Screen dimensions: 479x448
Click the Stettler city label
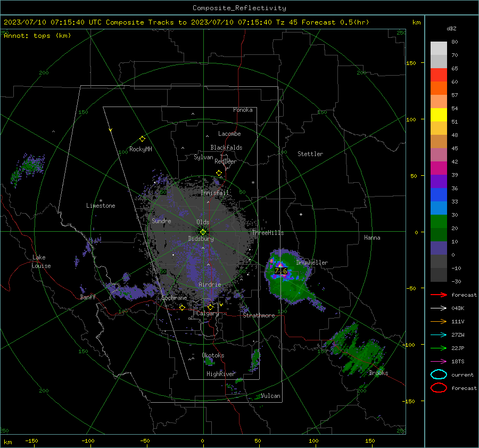tap(310, 154)
